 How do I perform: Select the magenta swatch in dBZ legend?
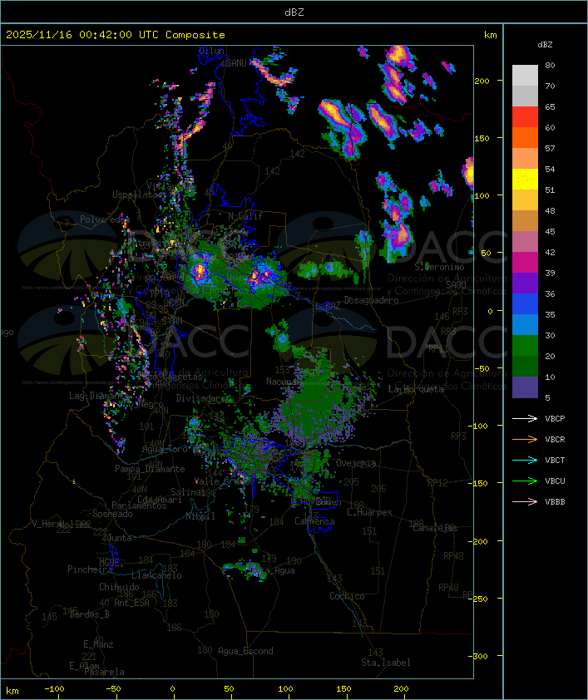[525, 263]
